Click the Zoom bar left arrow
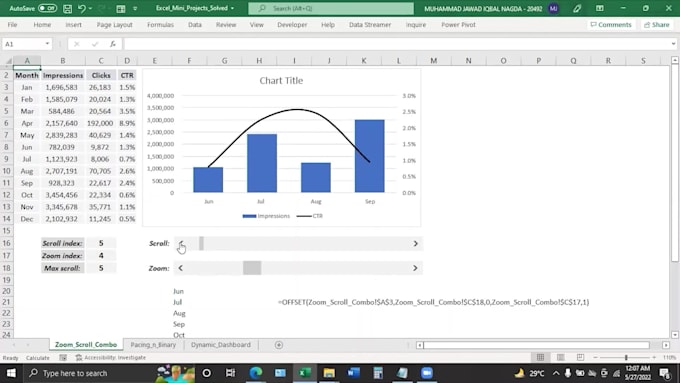Image resolution: width=680 pixels, height=383 pixels. pyautogui.click(x=180, y=268)
